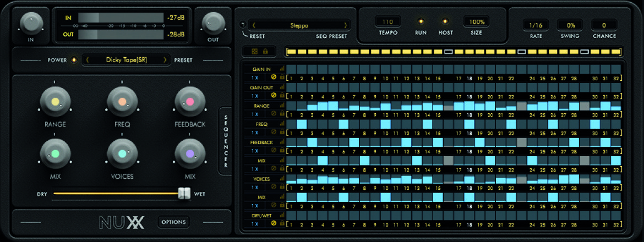Toggle the HOST sync light
This screenshot has height=242, width=644.
[445, 21]
